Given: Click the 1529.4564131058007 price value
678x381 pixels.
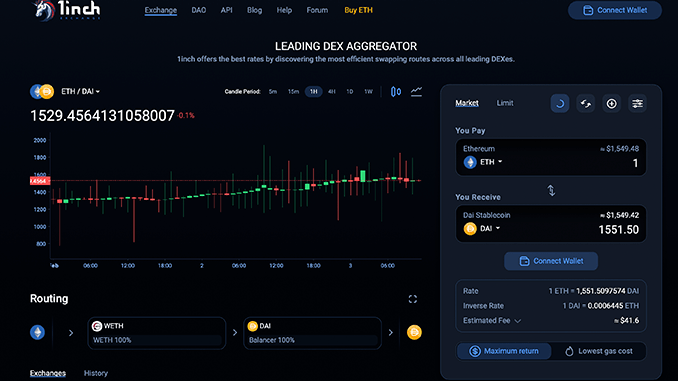Looking at the screenshot, I should [x=102, y=115].
